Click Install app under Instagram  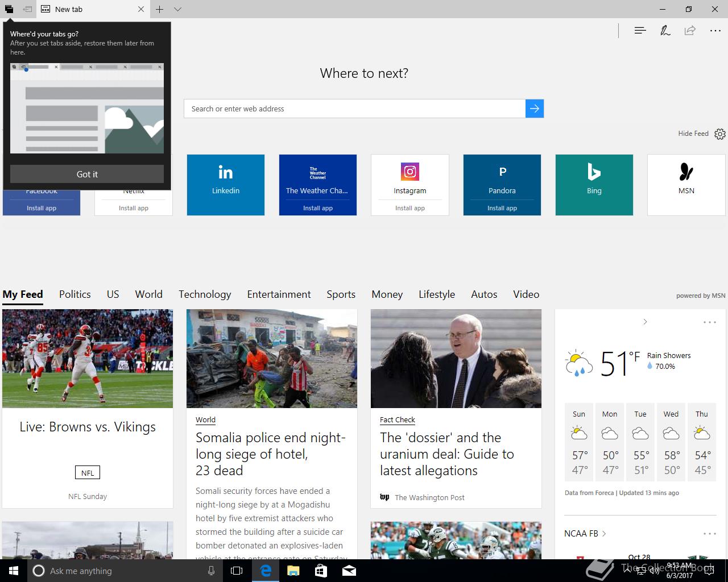tap(410, 208)
